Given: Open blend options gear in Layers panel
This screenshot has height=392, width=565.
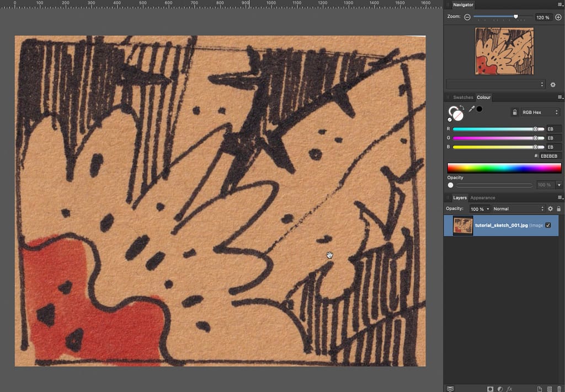Looking at the screenshot, I should 550,209.
